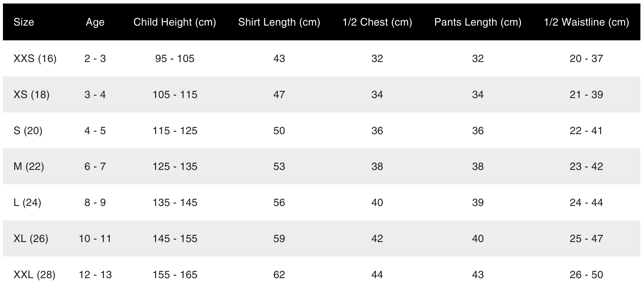Viewport: 644px width, 307px height.
Task: Click the Pants Length (cm) header
Action: click(x=478, y=22)
